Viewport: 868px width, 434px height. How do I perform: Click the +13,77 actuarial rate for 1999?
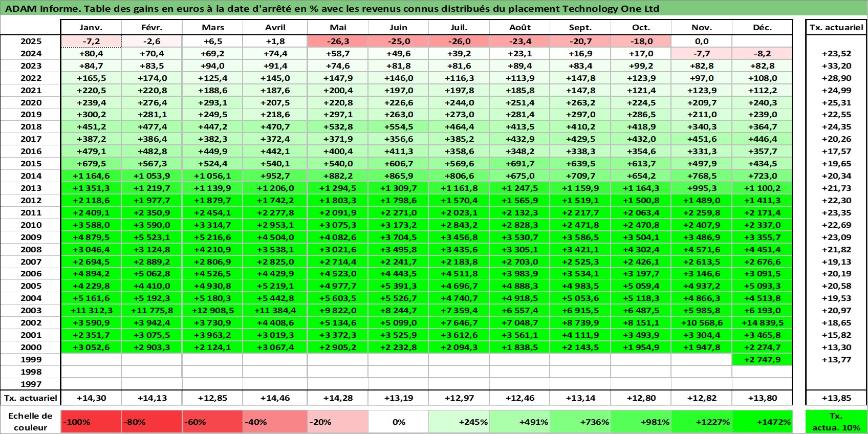coord(836,359)
